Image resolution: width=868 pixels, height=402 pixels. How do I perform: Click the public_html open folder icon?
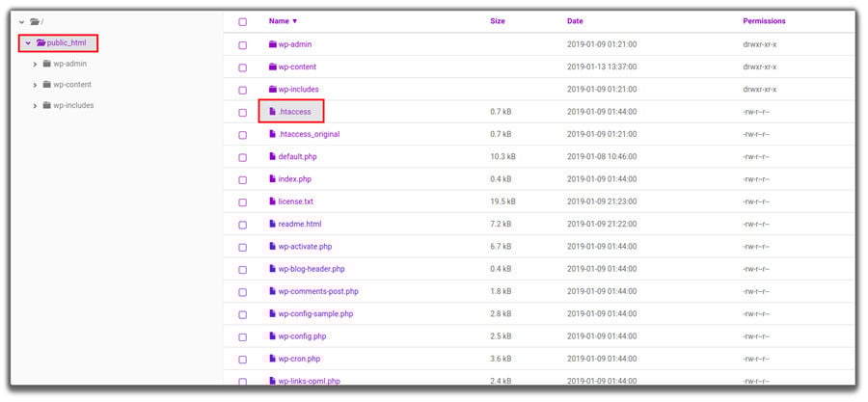(x=41, y=42)
